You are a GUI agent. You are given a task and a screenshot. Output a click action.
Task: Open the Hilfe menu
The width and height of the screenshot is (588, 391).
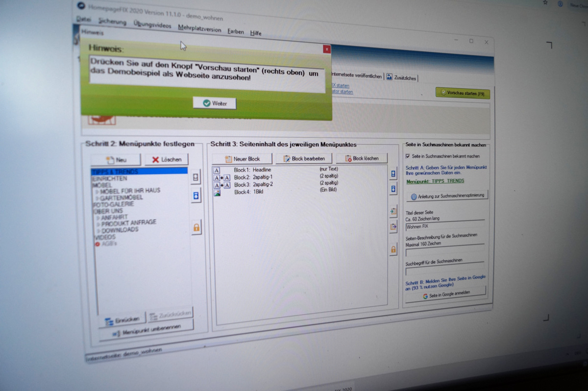[256, 33]
